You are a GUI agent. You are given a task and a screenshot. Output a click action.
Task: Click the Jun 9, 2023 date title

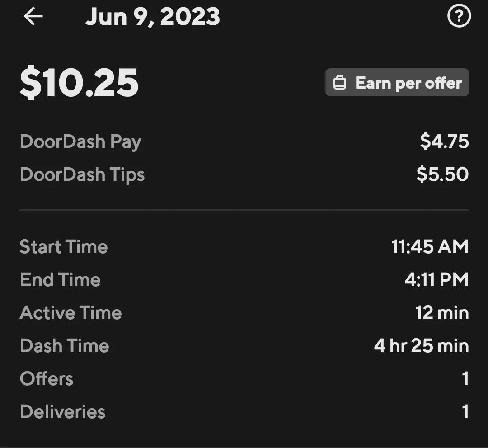tap(152, 16)
